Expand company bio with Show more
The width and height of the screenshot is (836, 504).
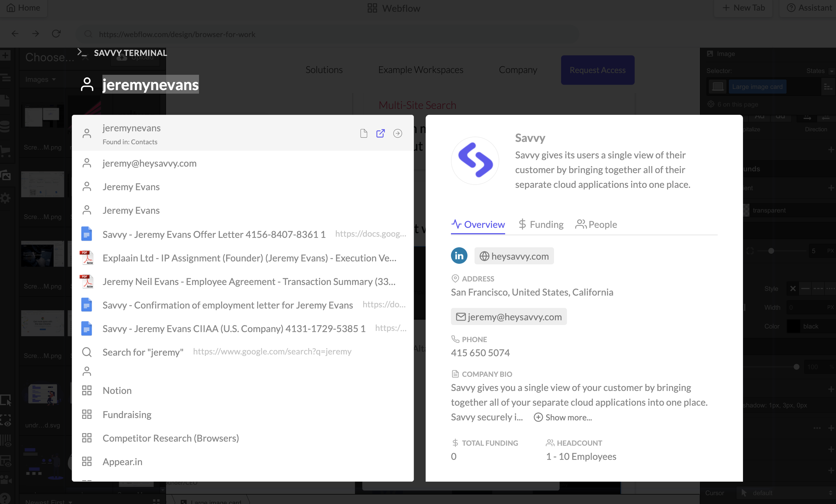(x=563, y=417)
